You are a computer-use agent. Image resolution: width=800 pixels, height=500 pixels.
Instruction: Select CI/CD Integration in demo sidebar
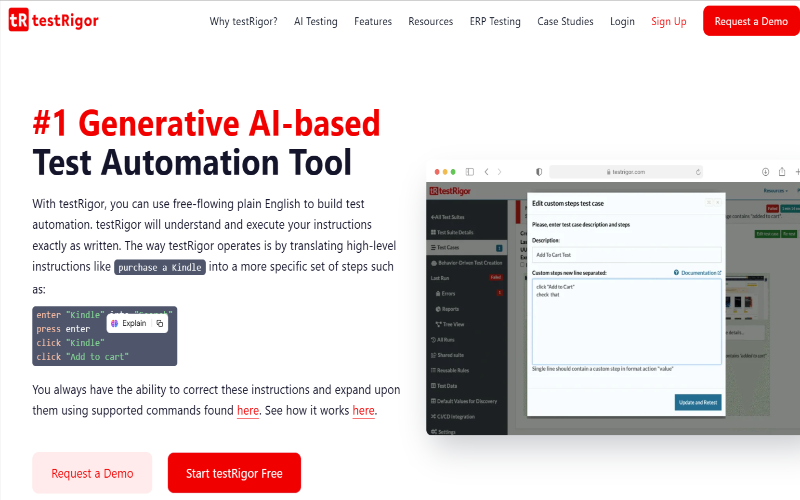click(453, 416)
